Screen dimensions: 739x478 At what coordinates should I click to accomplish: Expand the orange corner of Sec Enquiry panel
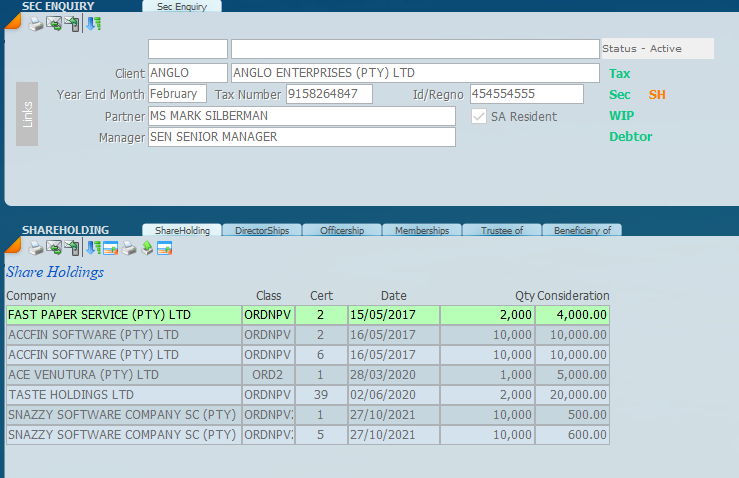click(x=12, y=22)
